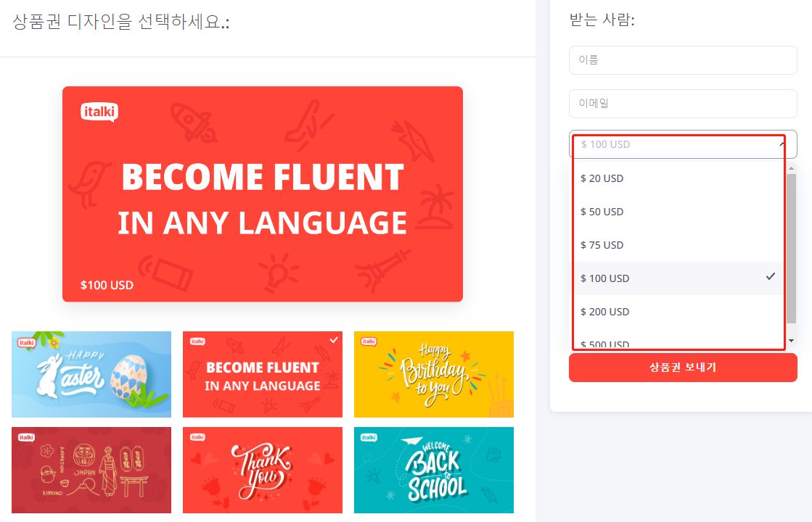The width and height of the screenshot is (812, 522).
Task: Click the '받는 사람:' label
Action: (602, 20)
